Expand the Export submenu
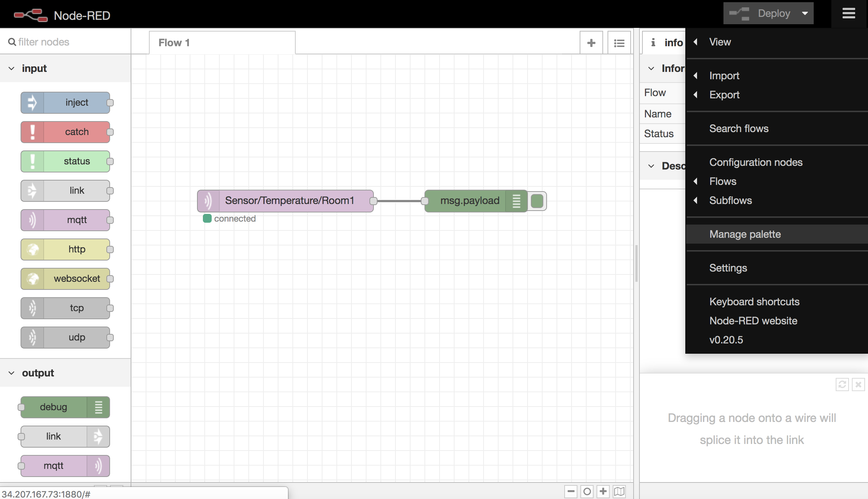The height and width of the screenshot is (499, 868). (x=777, y=95)
